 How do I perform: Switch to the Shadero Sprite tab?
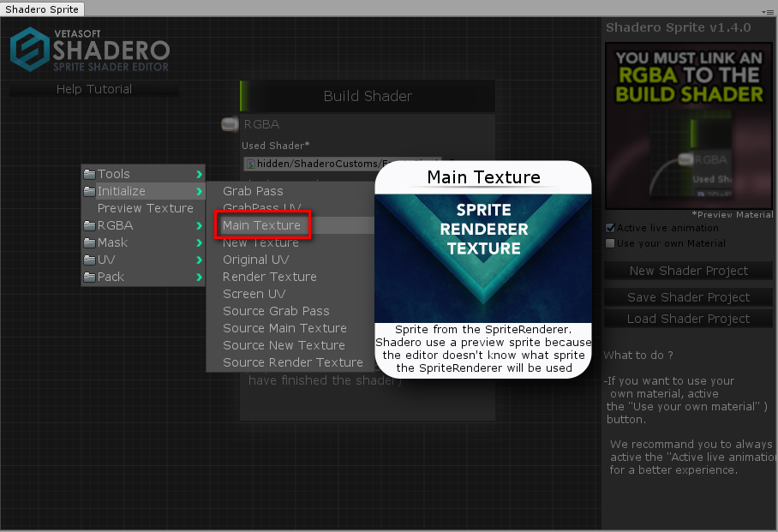tap(42, 9)
